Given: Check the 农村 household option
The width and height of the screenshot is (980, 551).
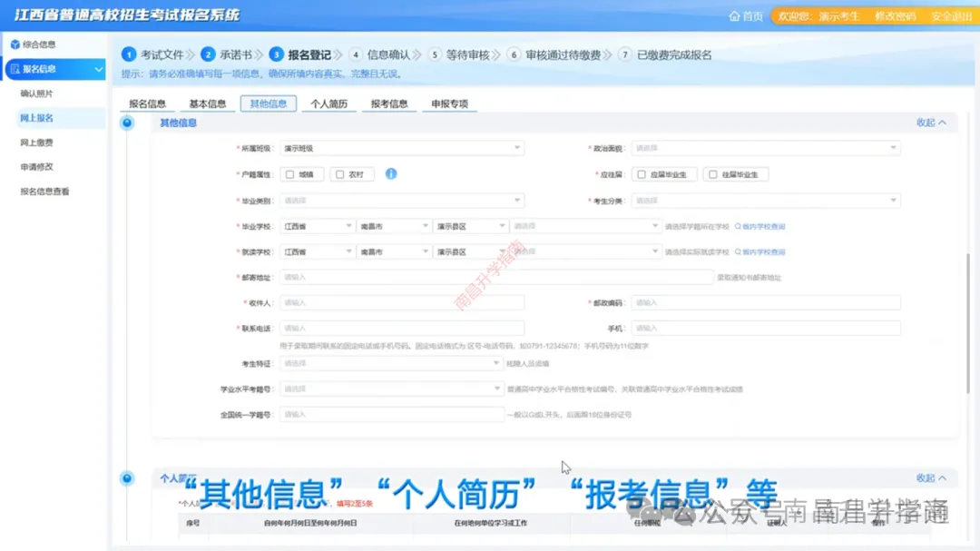Looking at the screenshot, I should coord(340,174).
